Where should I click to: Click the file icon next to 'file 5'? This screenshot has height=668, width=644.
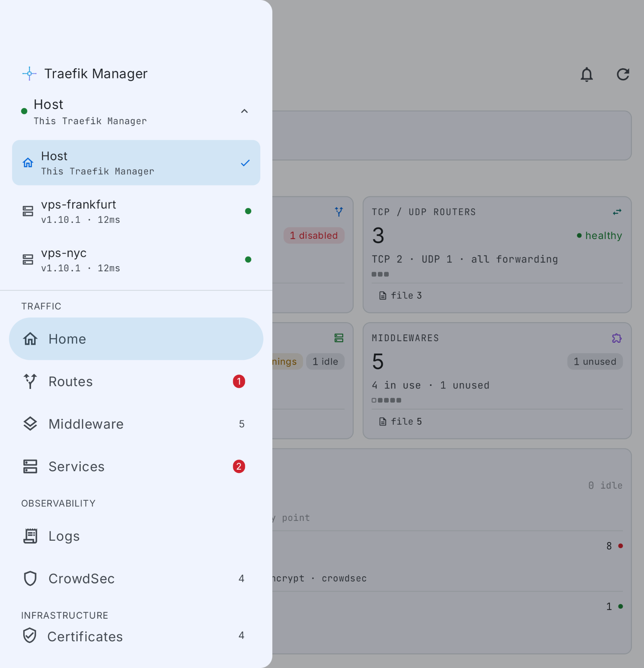pos(383,422)
